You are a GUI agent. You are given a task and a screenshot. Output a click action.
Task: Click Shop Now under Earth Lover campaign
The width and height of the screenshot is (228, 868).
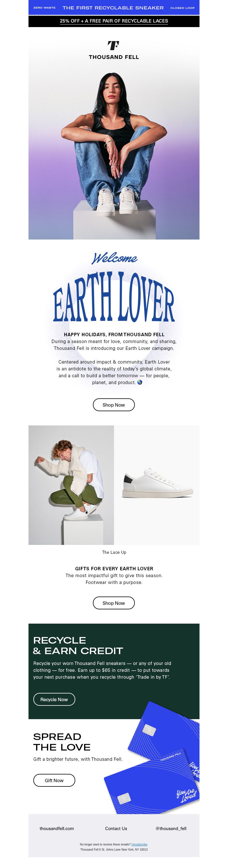coord(114,405)
